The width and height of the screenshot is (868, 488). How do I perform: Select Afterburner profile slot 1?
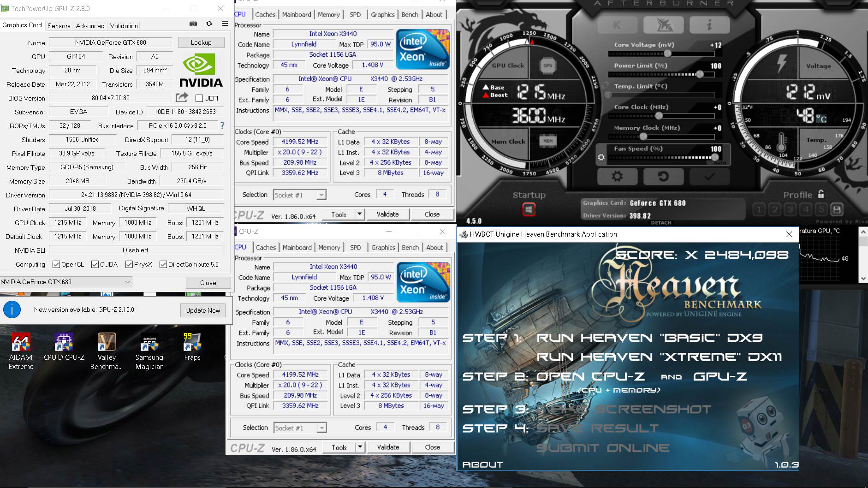click(x=759, y=210)
